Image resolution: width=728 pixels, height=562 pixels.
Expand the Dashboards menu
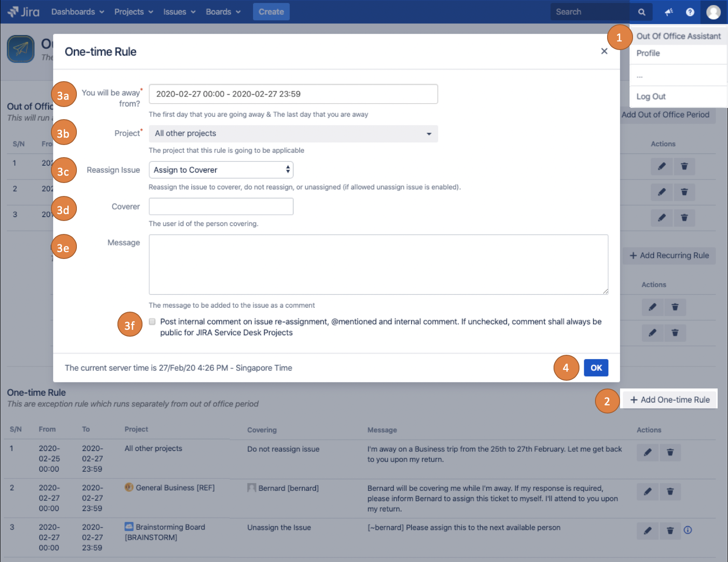click(78, 12)
